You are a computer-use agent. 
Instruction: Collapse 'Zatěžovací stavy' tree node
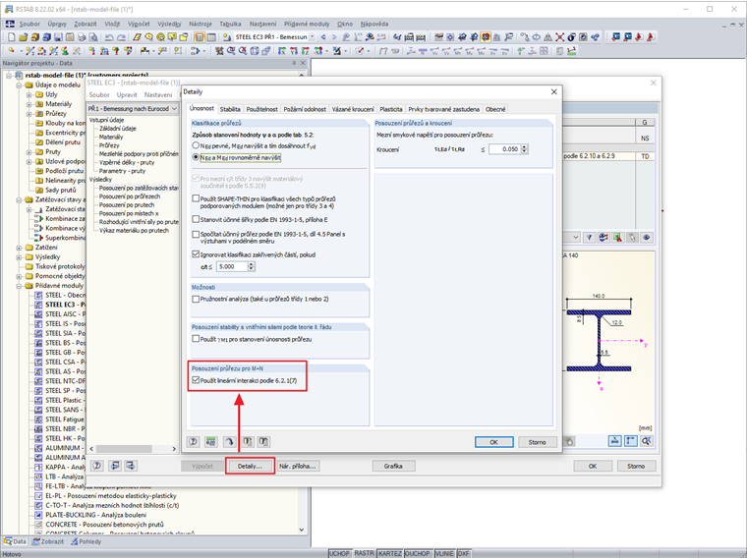(19, 200)
